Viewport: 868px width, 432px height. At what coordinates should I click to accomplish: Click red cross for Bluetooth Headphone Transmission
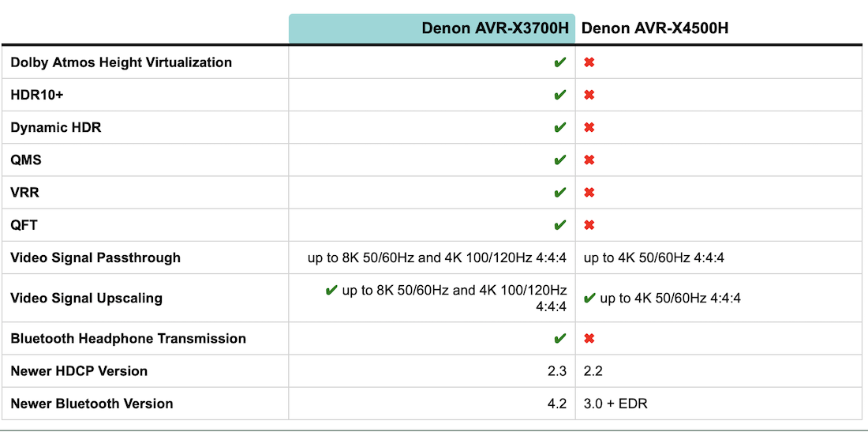click(589, 339)
